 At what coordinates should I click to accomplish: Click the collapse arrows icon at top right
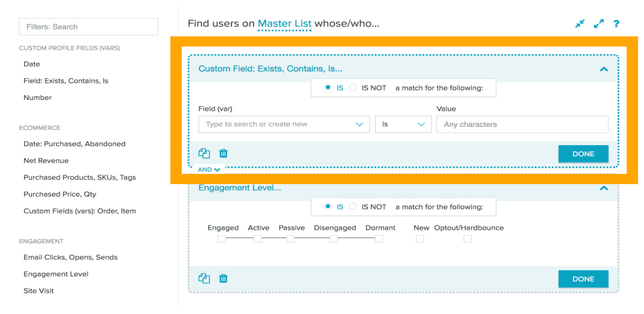point(580,24)
